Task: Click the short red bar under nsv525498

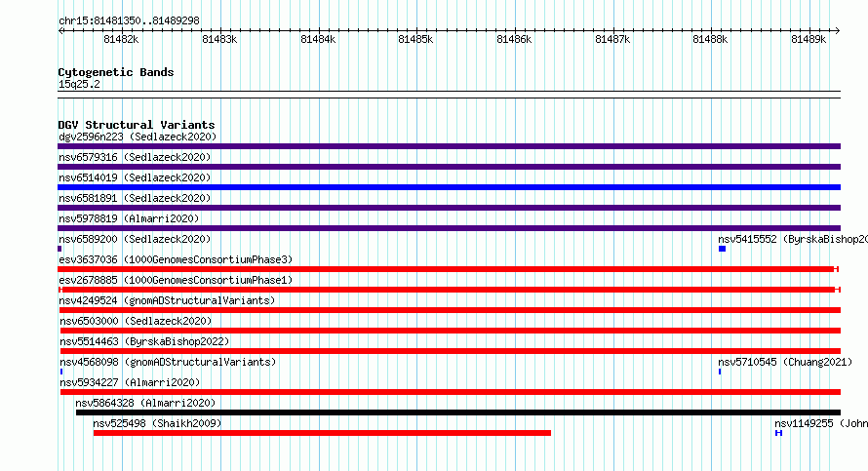Action: tap(322, 433)
